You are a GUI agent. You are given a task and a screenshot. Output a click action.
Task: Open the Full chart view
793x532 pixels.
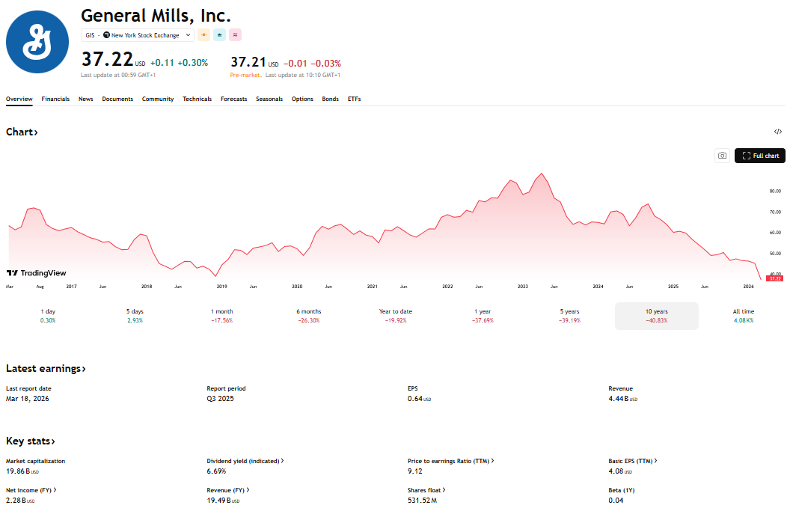click(x=759, y=156)
